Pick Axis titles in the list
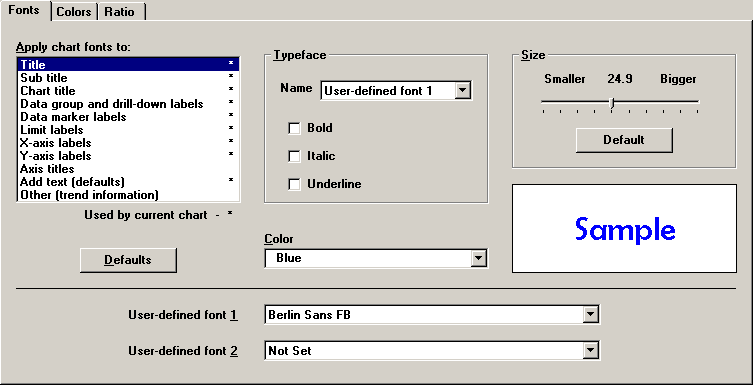Image resolution: width=753 pixels, height=385 pixels. (128, 168)
